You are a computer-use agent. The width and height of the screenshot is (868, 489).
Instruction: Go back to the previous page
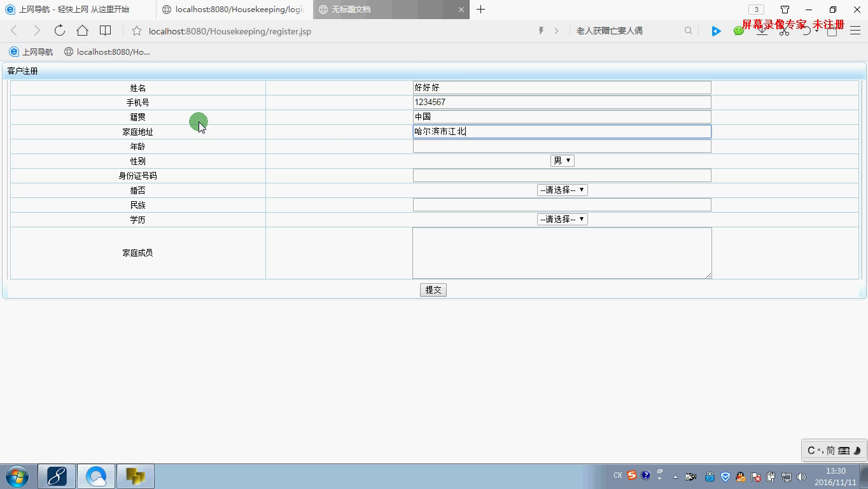[14, 31]
